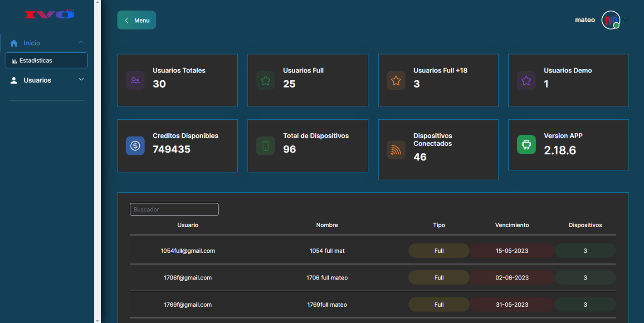Screen dimensions: 644x323
Task: Click the Full badge for 1054full@gmail.com
Action: coord(439,250)
